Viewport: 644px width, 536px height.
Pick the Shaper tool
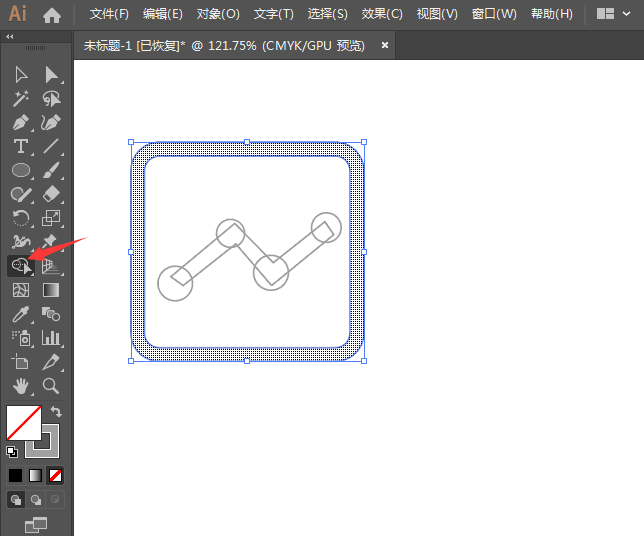[x=21, y=194]
